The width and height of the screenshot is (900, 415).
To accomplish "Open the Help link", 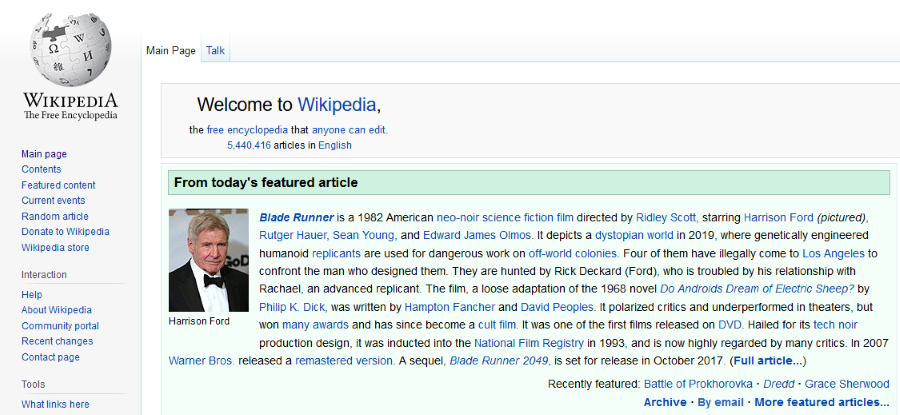I will click(x=32, y=294).
